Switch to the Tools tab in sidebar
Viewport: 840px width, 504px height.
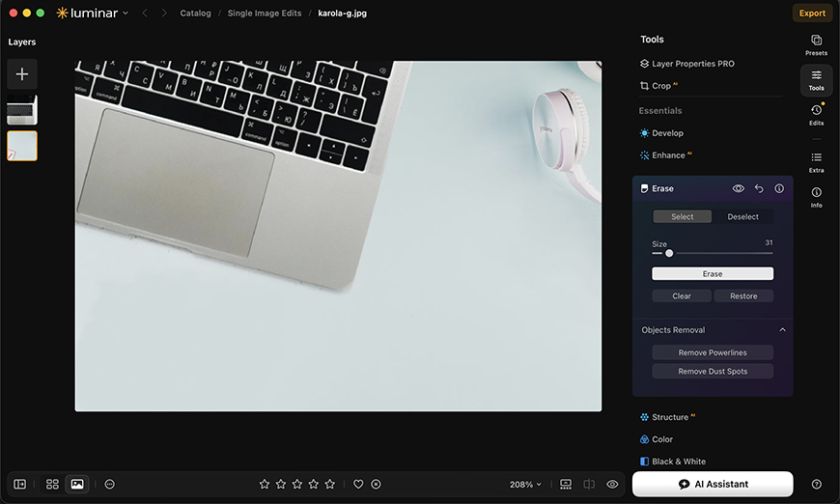(816, 80)
